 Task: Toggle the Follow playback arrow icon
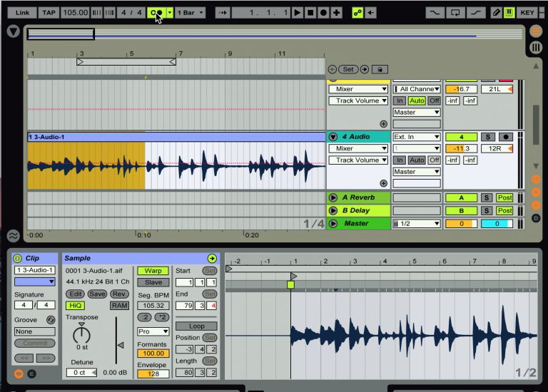click(x=223, y=13)
